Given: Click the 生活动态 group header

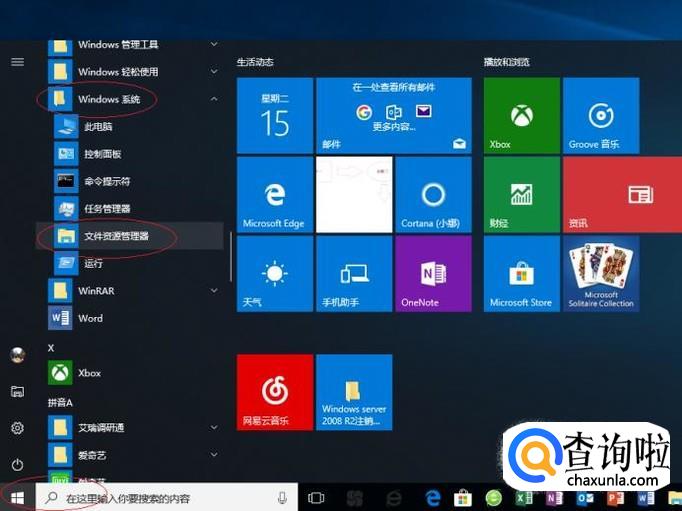Looking at the screenshot, I should 255,62.
